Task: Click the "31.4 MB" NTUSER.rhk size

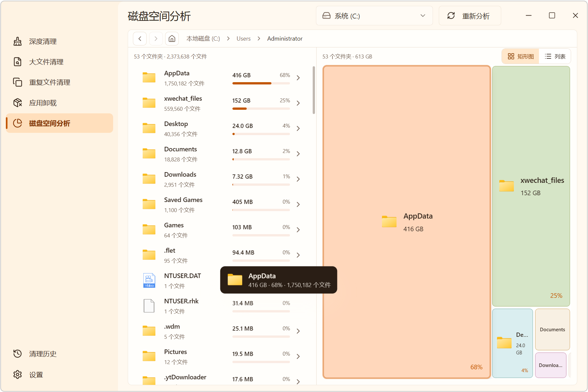Action: pyautogui.click(x=243, y=303)
